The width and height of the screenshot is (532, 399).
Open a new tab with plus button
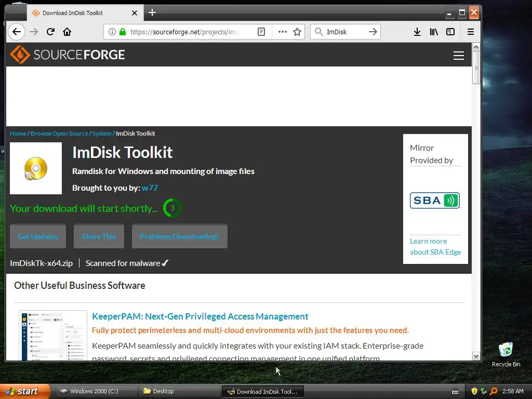click(152, 12)
